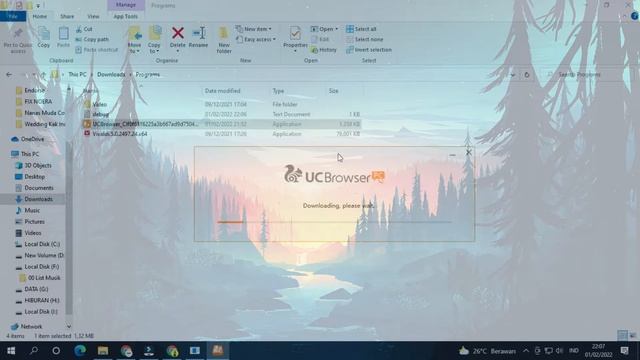Viewport: 640px width, 360px height.
Task: Click Copy path in Clipboard group
Action: click(x=92, y=39)
